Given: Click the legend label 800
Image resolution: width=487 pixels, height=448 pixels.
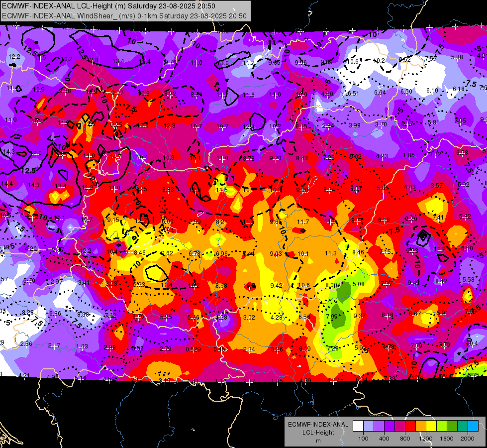Looking at the screenshot, I should 405,439.
